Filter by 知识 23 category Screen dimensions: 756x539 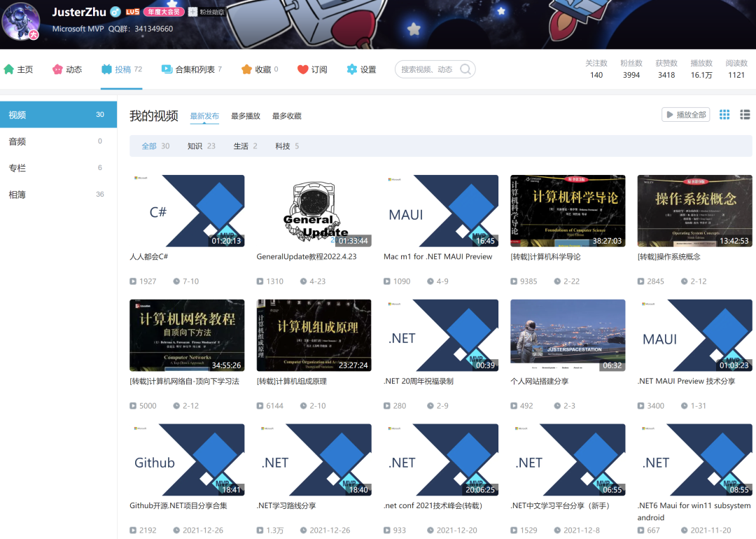click(201, 146)
